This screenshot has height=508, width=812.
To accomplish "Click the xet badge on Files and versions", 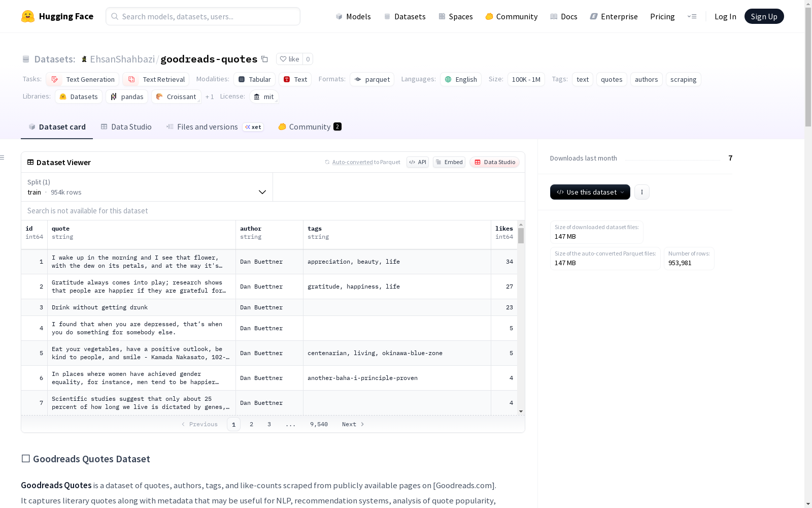I will [x=253, y=127].
